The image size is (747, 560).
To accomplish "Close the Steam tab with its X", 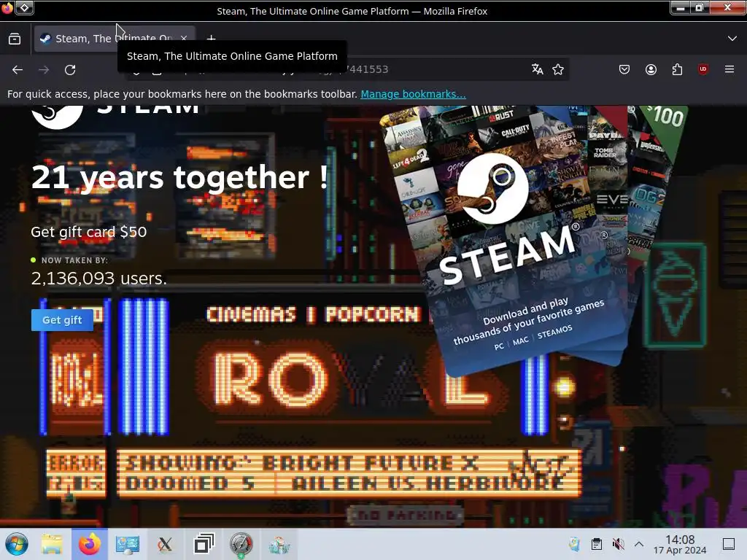I will [184, 38].
